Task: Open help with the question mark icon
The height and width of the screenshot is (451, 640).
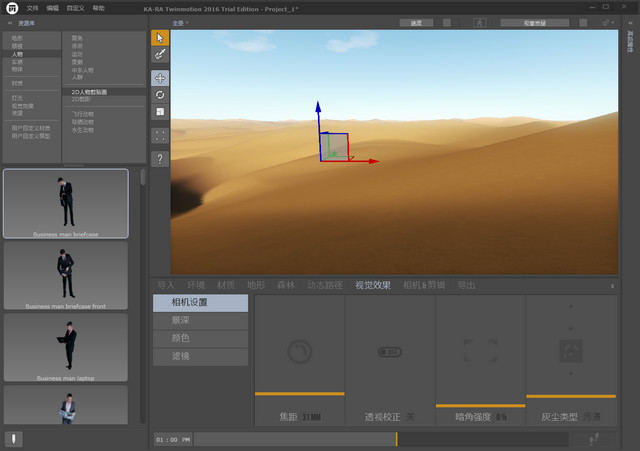Action: tap(160, 158)
